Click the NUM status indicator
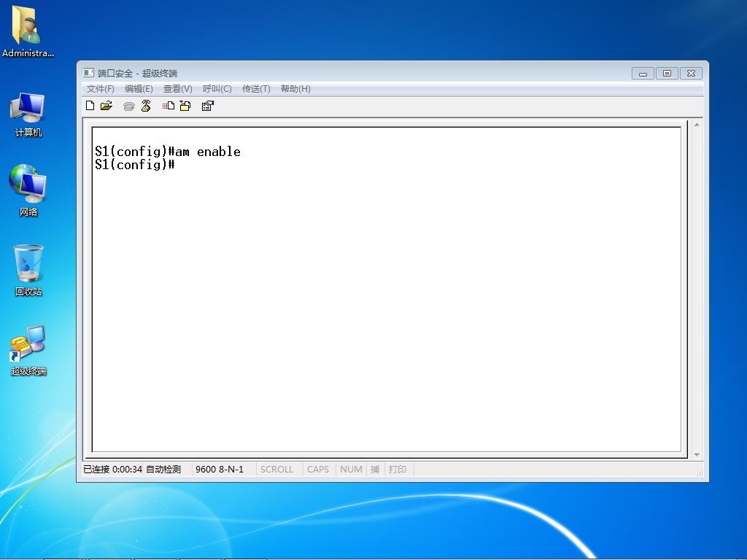This screenshot has width=747, height=560. click(x=351, y=470)
